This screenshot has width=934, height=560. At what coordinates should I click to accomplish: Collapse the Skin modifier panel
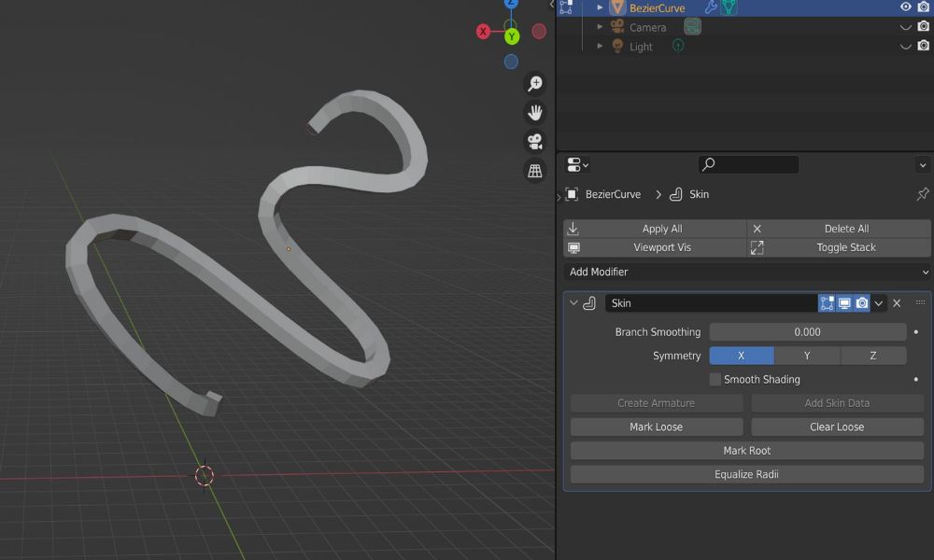click(573, 303)
